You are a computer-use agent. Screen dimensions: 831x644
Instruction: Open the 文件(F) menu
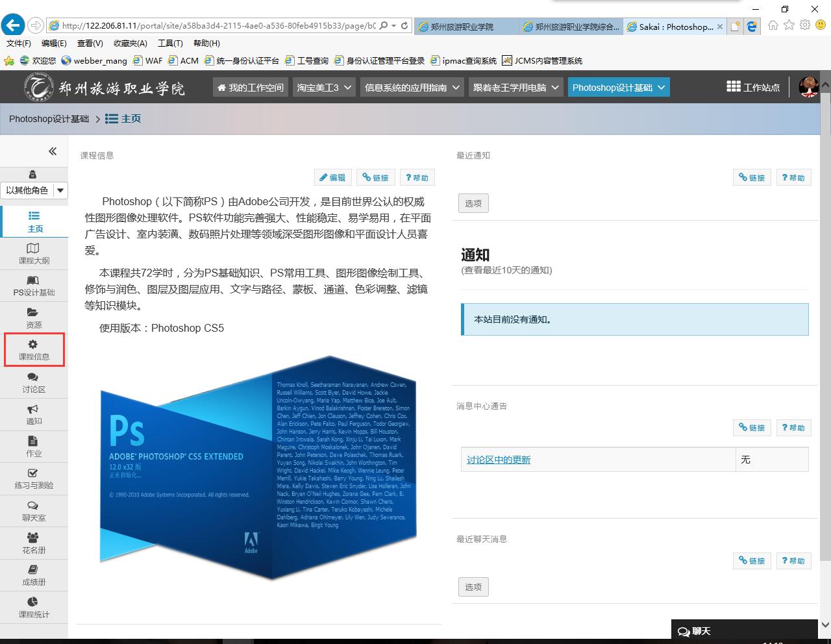pos(18,43)
